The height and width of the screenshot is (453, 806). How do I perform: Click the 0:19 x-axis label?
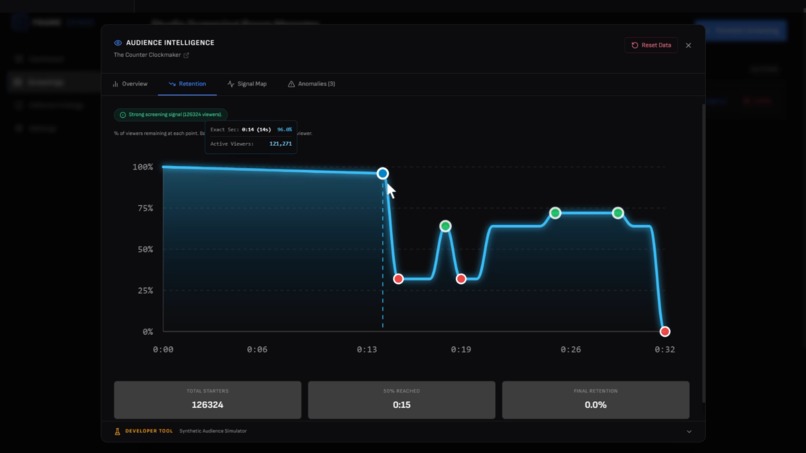461,350
